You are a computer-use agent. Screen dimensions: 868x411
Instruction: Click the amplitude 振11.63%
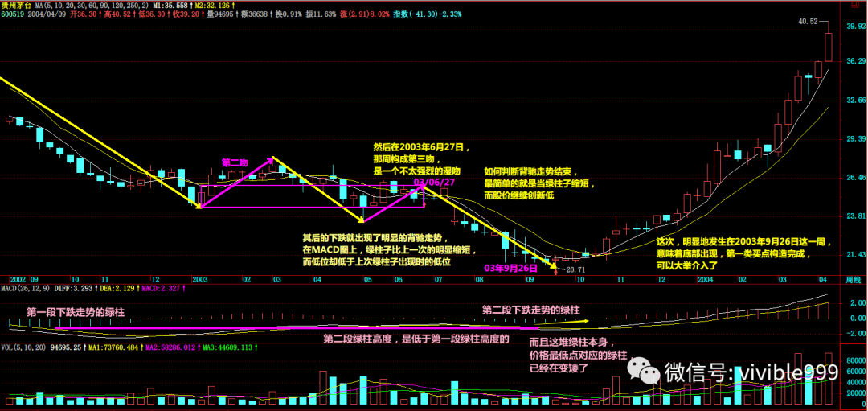click(x=321, y=14)
